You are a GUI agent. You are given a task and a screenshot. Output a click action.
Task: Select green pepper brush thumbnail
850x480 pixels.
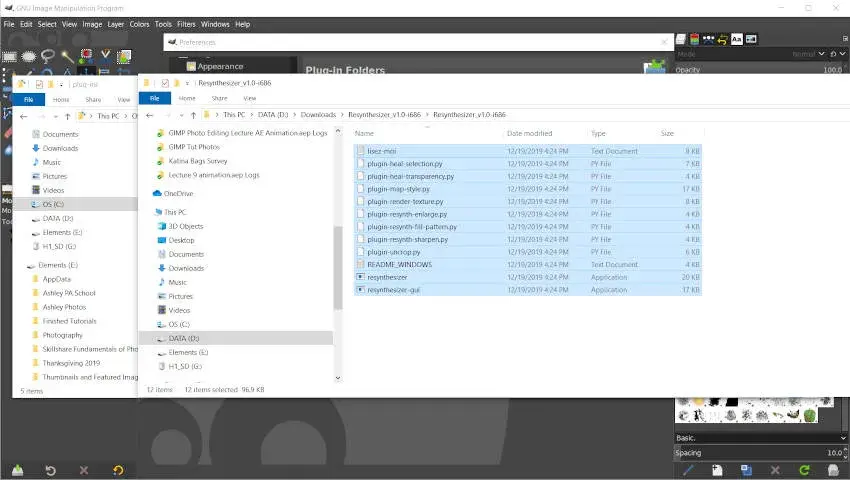810,416
